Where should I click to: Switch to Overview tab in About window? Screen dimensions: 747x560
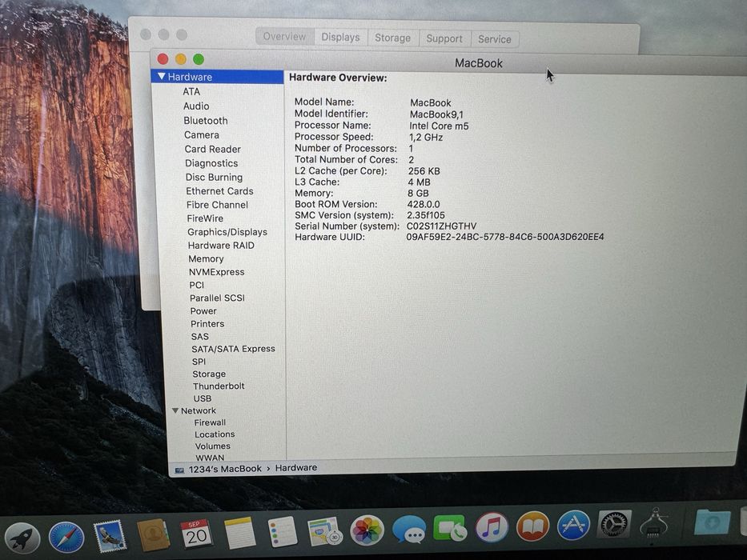[x=284, y=37]
